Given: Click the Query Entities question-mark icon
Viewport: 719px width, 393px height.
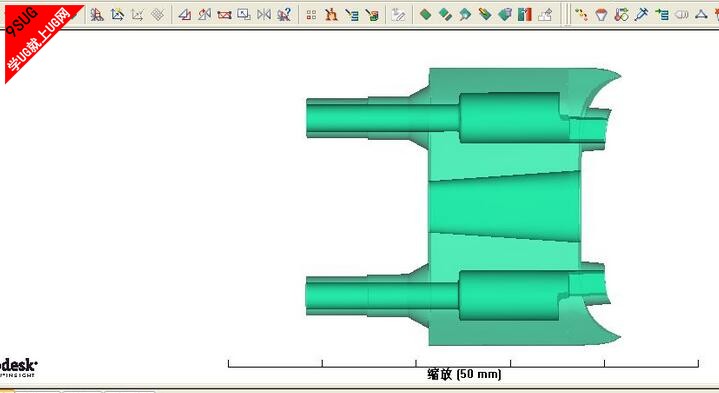Looking at the screenshot, I should pos(284,15).
